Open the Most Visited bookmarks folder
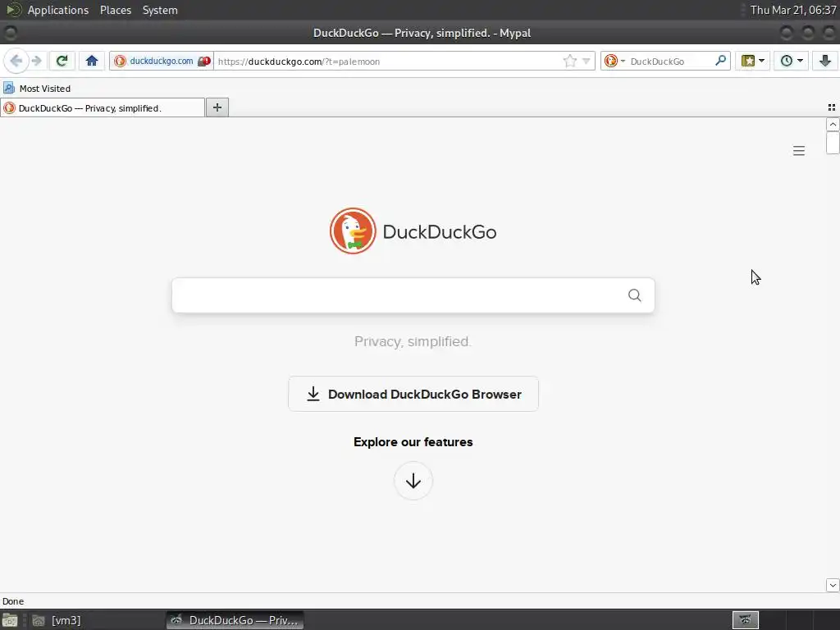Screen dimensions: 840x630 pos(37,89)
